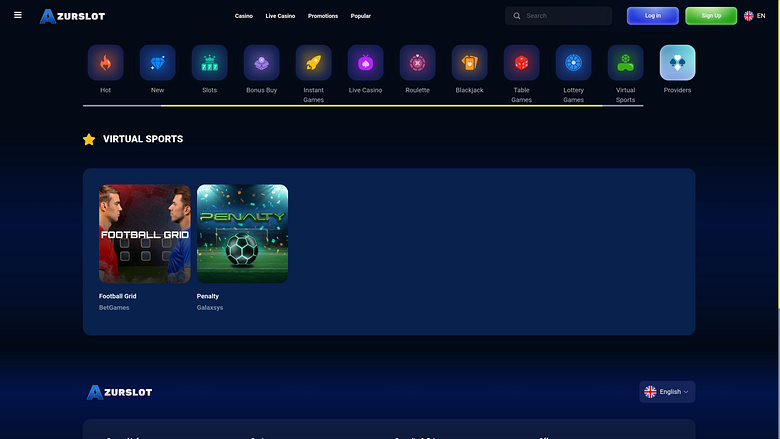
Task: Open Table Games dice icon
Action: click(521, 63)
